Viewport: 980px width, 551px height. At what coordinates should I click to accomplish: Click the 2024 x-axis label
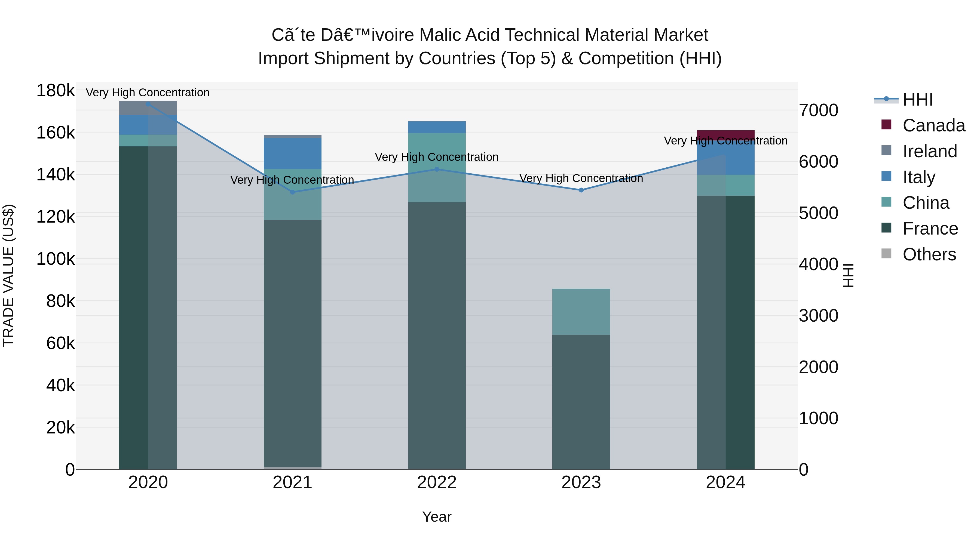(x=726, y=482)
